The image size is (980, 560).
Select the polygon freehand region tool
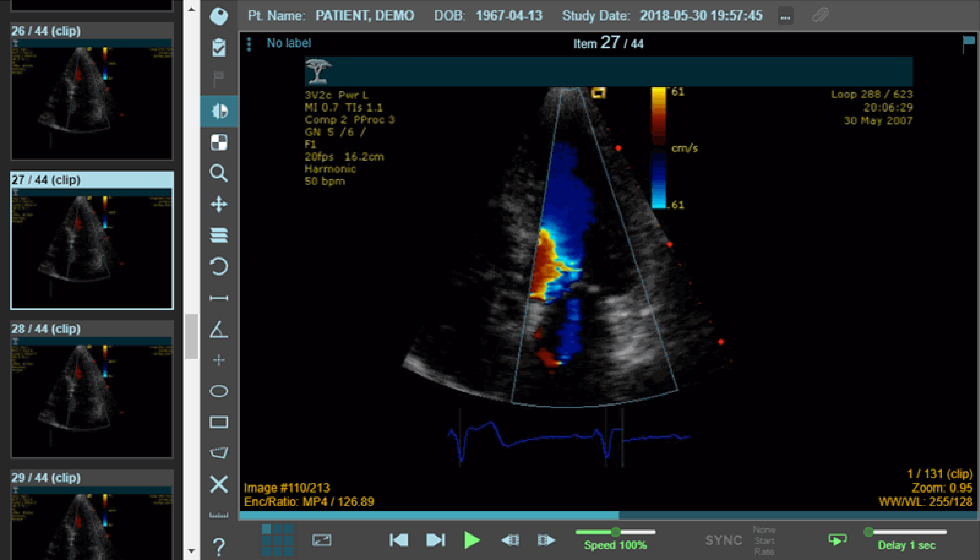tap(219, 453)
